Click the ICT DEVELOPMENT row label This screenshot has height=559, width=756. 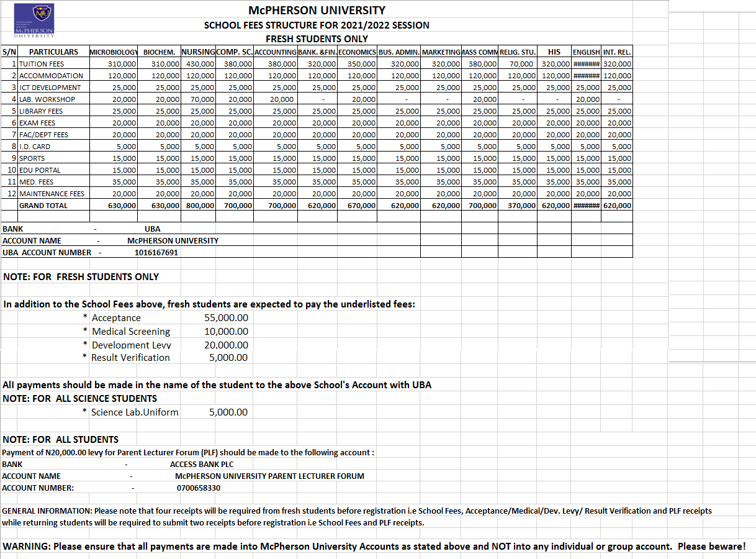point(50,88)
